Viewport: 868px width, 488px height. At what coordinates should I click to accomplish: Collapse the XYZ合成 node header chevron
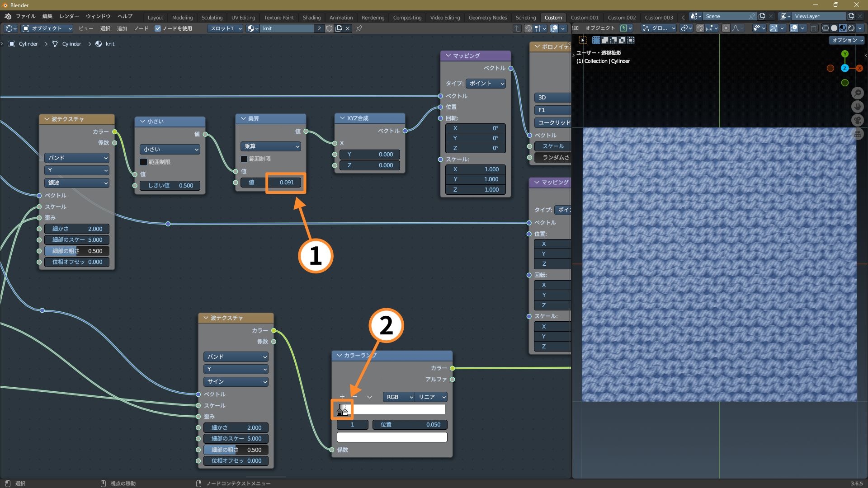342,118
